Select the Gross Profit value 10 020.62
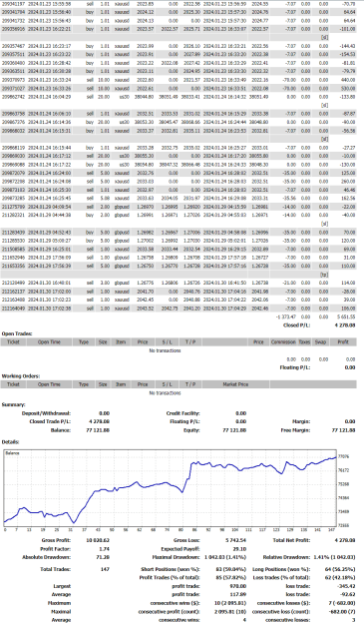 coord(98,540)
